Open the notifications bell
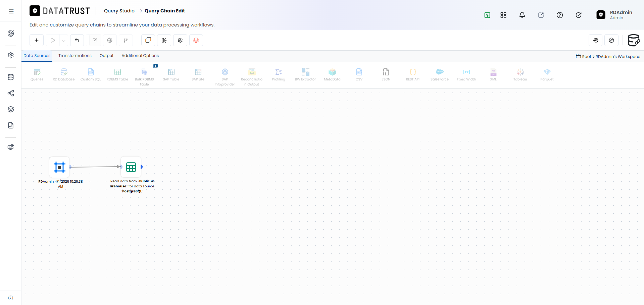This screenshot has height=305, width=644. 522,15
